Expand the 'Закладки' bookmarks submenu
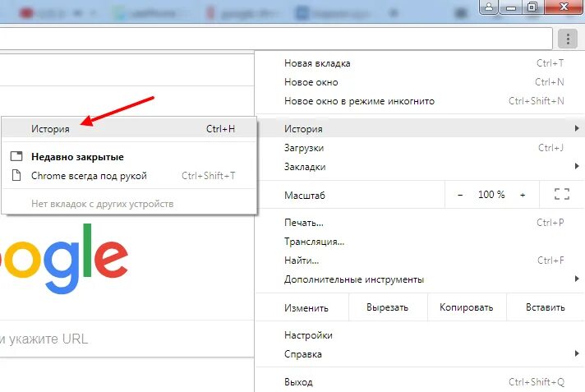The height and width of the screenshot is (392, 585). coord(421,167)
